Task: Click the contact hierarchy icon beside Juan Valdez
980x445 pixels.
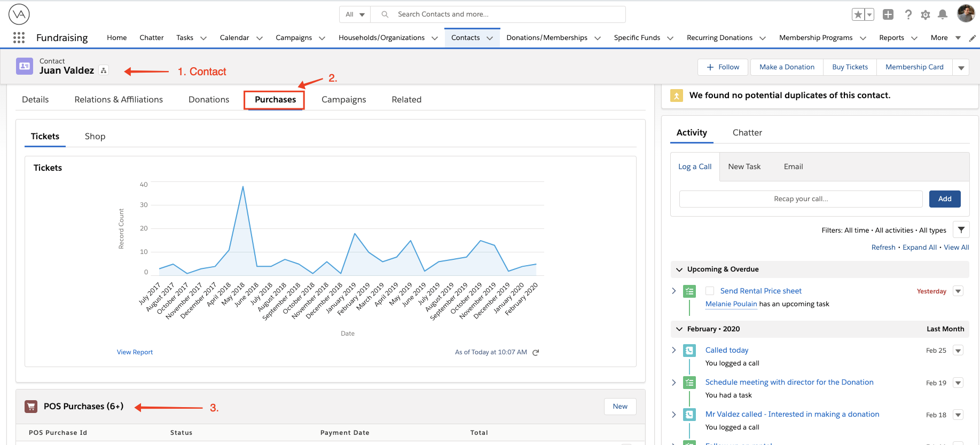Action: (104, 70)
